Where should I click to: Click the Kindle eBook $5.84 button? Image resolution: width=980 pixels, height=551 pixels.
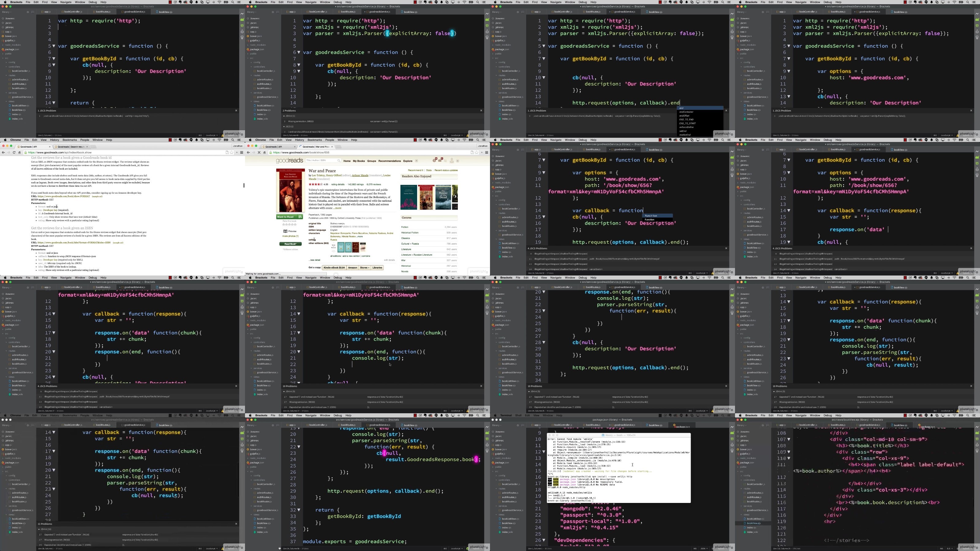pyautogui.click(x=334, y=268)
